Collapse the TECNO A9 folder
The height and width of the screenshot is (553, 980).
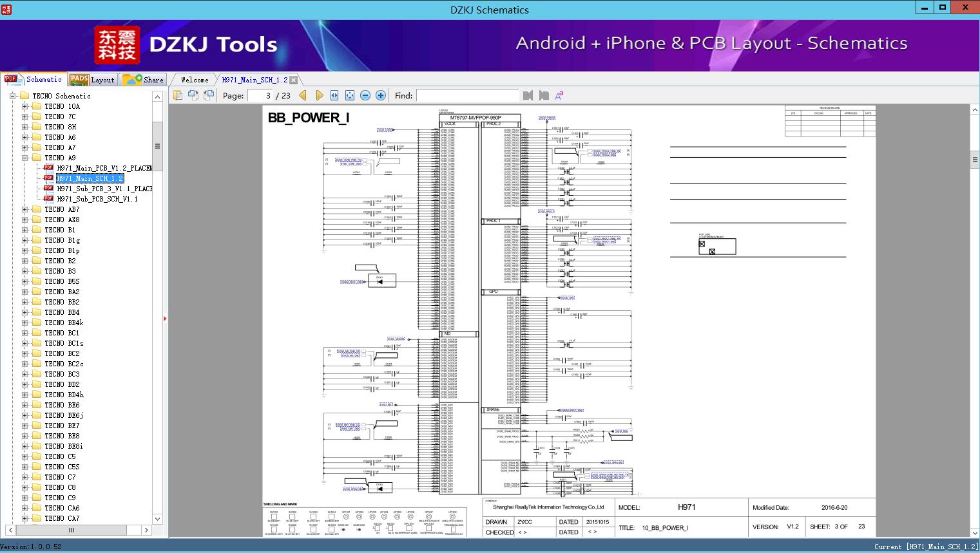(x=24, y=158)
